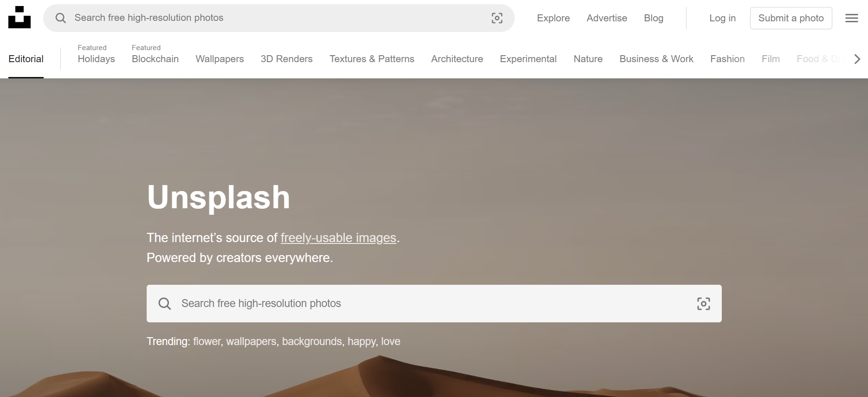Click Submit a photo button
Screen dimensions: 868x397
(791, 18)
